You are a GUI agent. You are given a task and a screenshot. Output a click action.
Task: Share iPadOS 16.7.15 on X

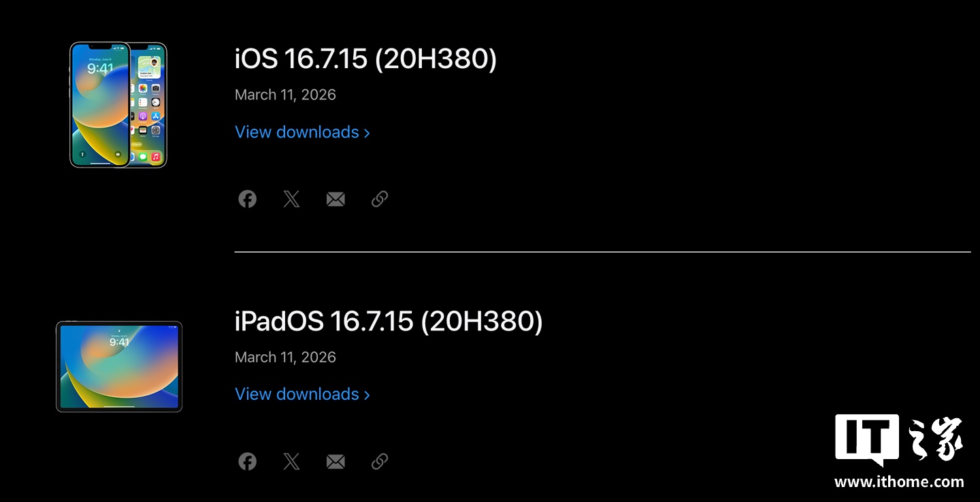[x=291, y=461]
